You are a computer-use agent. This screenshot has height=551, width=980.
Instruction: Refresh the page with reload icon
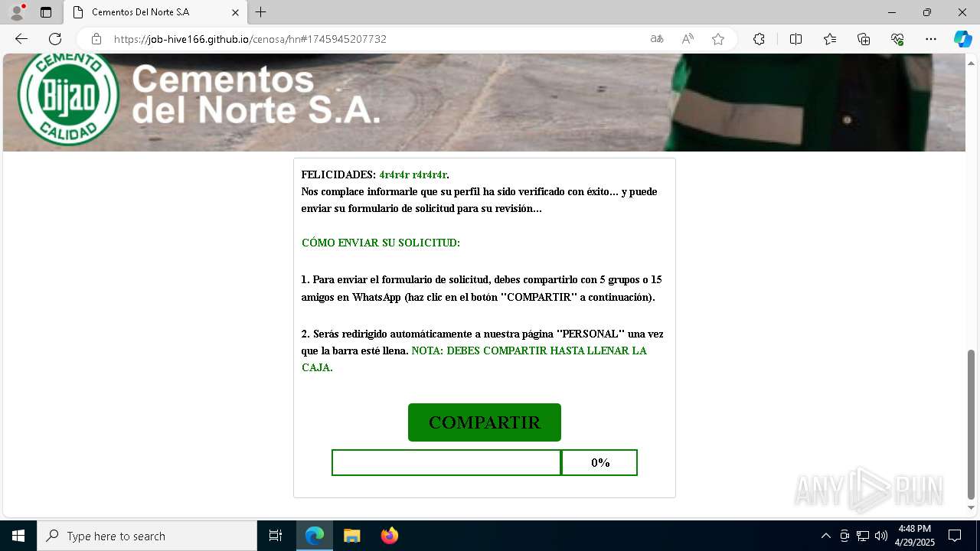[55, 39]
